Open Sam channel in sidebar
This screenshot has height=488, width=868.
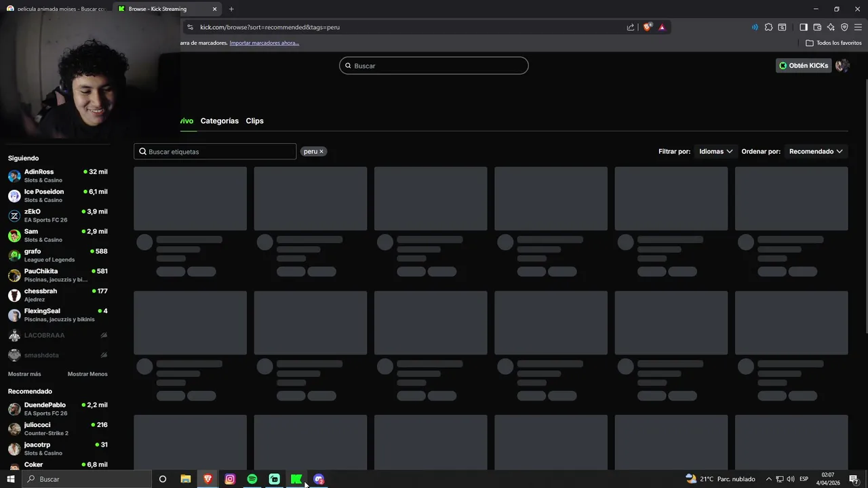[58, 235]
